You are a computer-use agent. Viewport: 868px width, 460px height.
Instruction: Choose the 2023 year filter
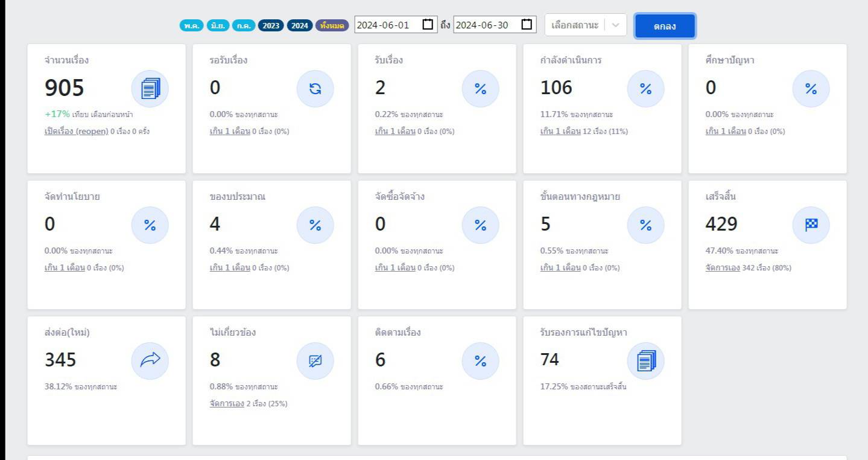coord(271,25)
